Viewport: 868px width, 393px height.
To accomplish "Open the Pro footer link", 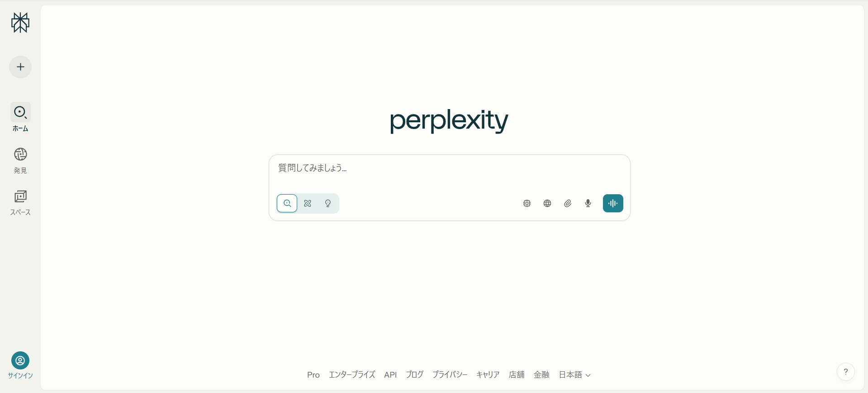I will coord(313,374).
